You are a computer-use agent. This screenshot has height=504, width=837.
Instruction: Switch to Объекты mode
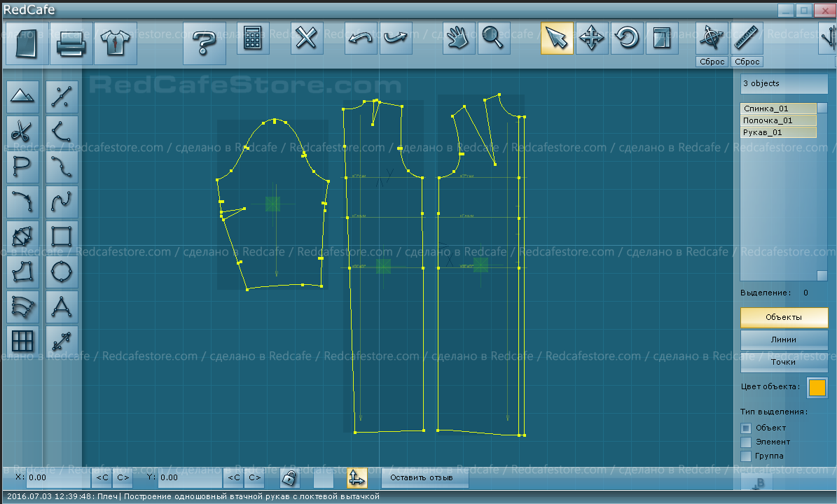tap(784, 317)
